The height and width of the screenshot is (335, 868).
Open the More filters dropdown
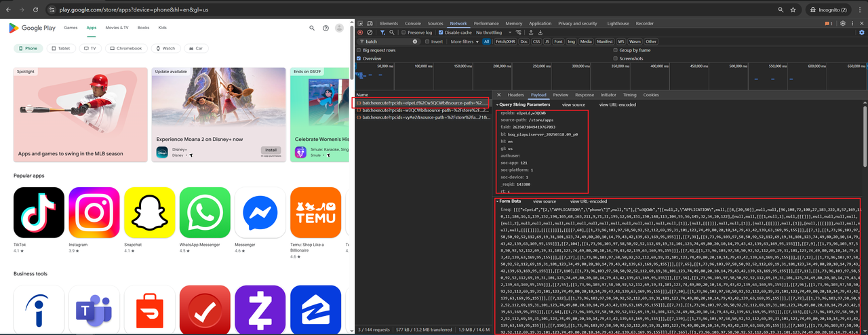pyautogui.click(x=465, y=41)
